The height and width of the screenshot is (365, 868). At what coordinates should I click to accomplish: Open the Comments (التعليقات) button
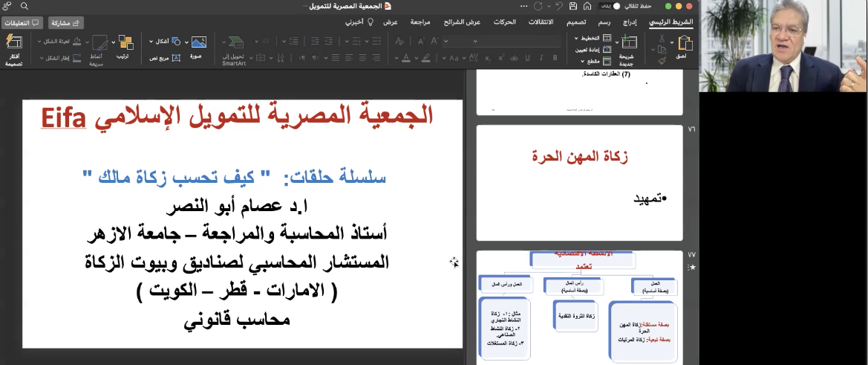pos(22,23)
